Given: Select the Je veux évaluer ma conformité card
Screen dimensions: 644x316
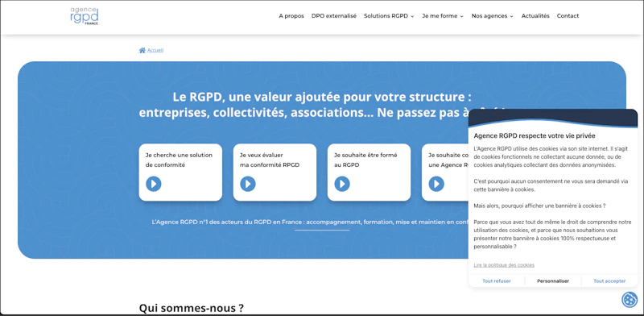Looking at the screenshot, I should click(275, 172).
